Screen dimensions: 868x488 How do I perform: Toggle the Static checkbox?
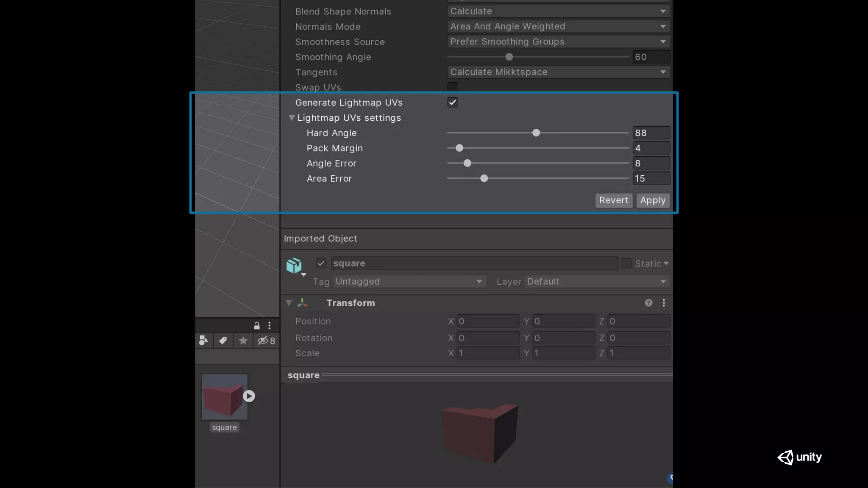[626, 263]
